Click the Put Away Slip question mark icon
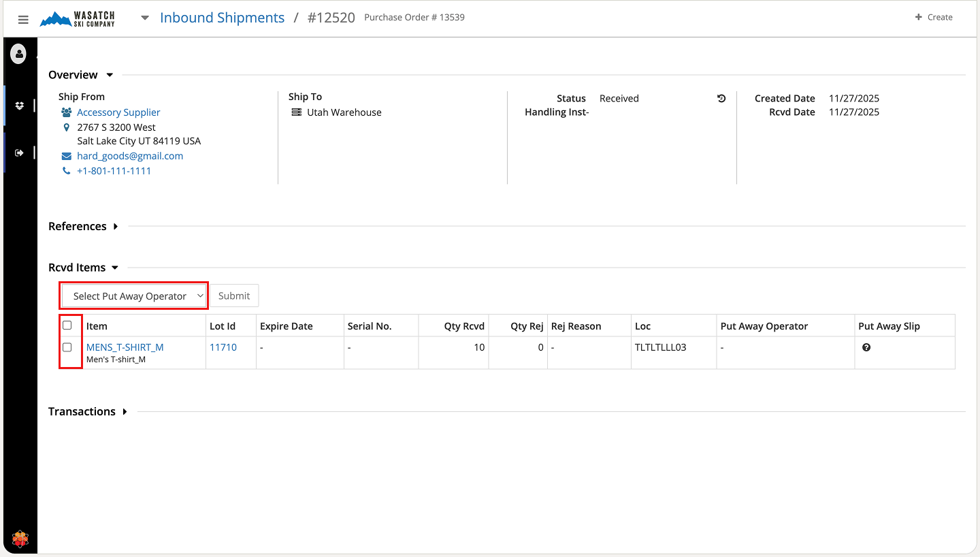Image resolution: width=980 pixels, height=557 pixels. point(866,347)
